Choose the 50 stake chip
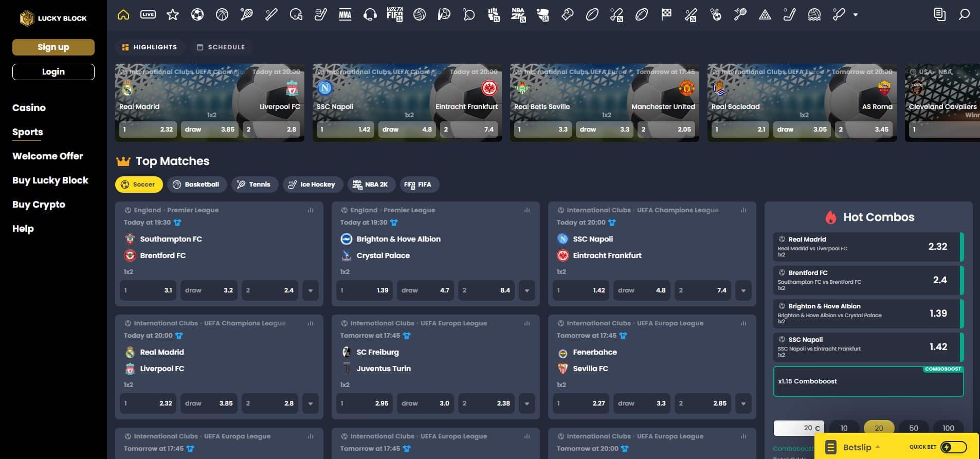This screenshot has height=459, width=980. [x=914, y=428]
